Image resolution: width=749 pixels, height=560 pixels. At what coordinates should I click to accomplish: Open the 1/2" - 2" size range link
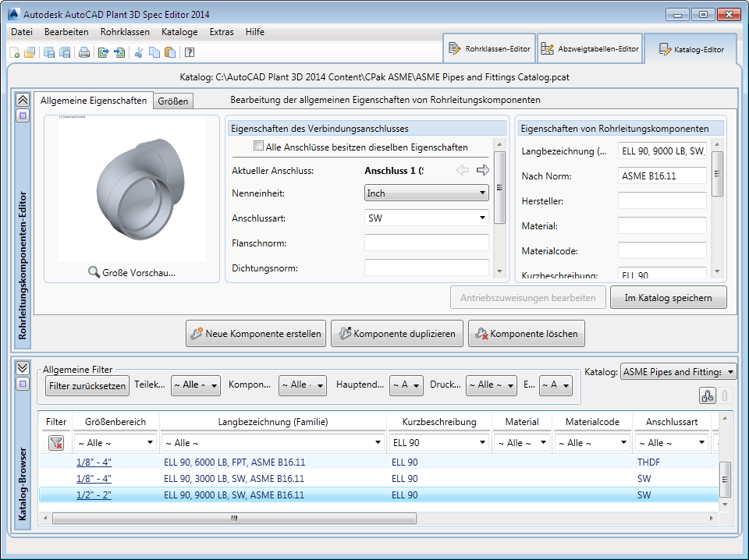(x=94, y=495)
